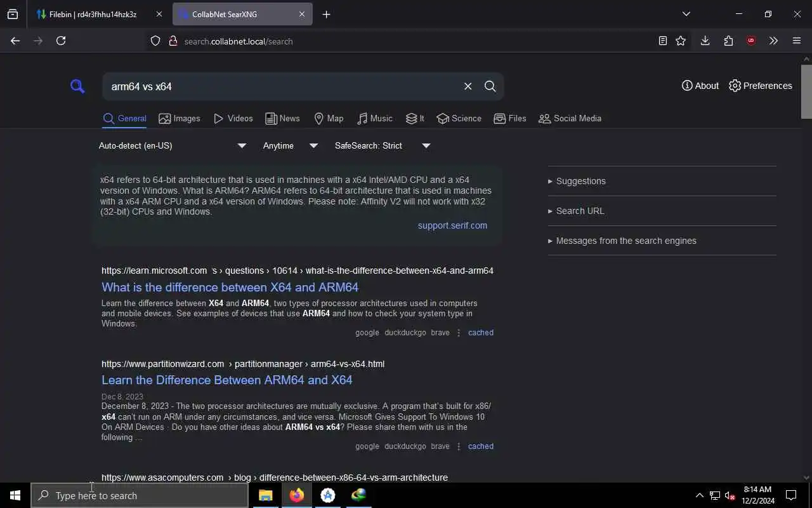Open the Anytime time range dropdown
Screen dimensions: 812x508
click(291, 146)
